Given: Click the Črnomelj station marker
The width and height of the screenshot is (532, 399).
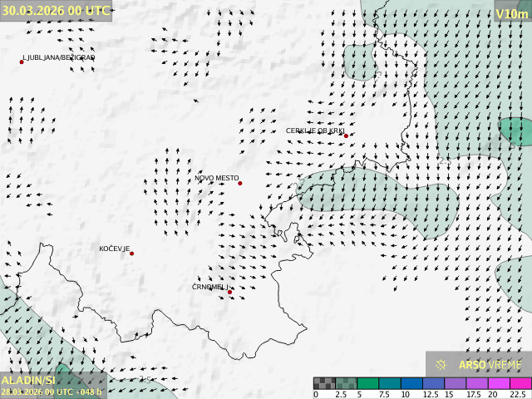Looking at the screenshot, I should pos(230,292).
